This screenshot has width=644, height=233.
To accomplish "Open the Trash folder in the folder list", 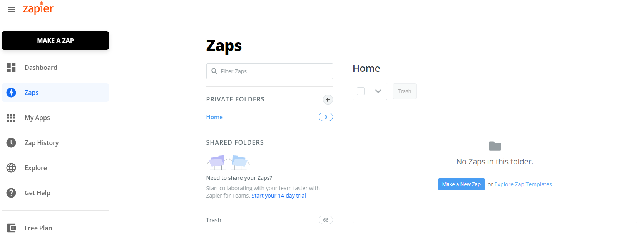I will (x=214, y=220).
